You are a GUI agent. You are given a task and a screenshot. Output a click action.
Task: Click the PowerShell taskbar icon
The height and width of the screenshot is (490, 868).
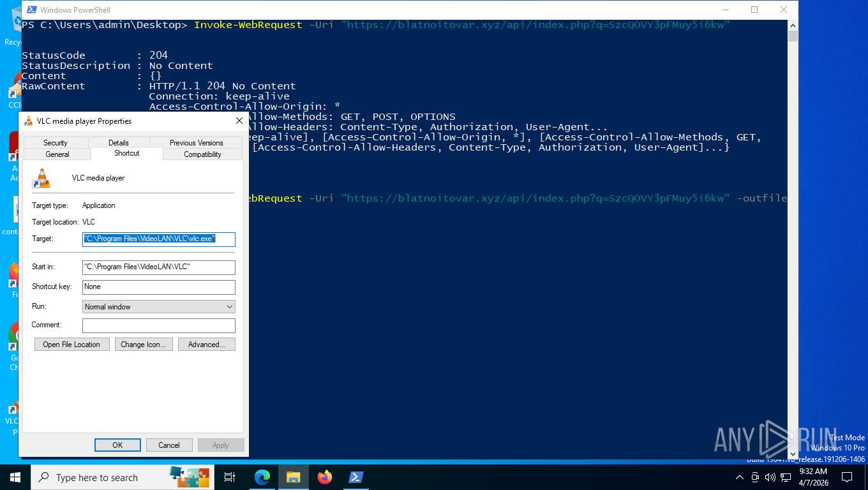356,477
